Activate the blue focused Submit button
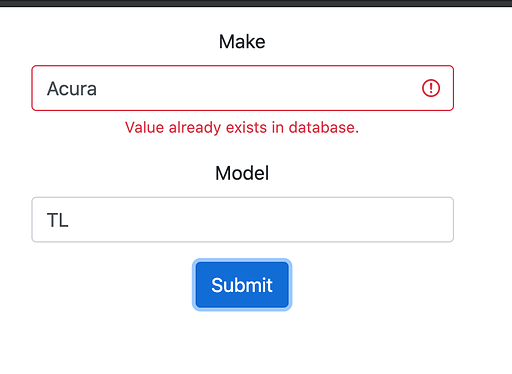Image resolution: width=512 pixels, height=374 pixels. 242,285
